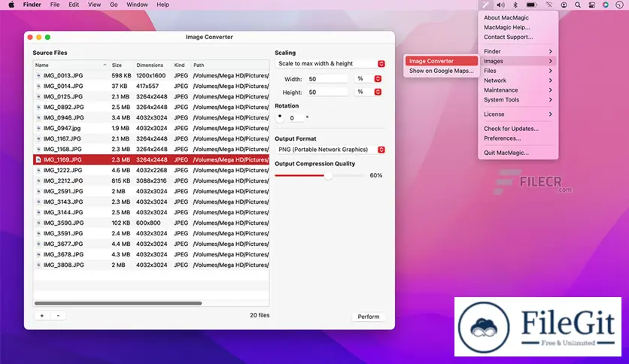This screenshot has width=629, height=364.
Task: Click the Width input field
Action: [327, 79]
